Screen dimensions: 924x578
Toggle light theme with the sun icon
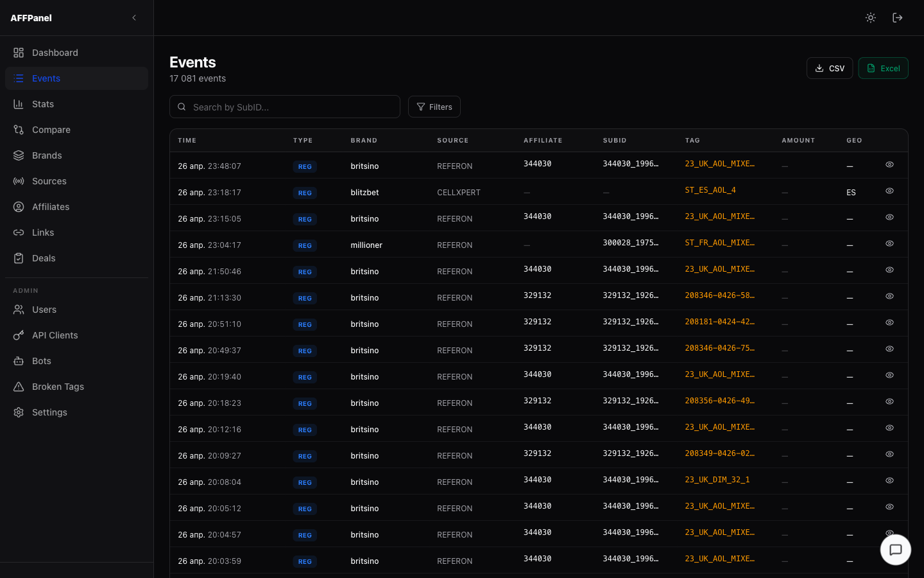click(x=871, y=17)
